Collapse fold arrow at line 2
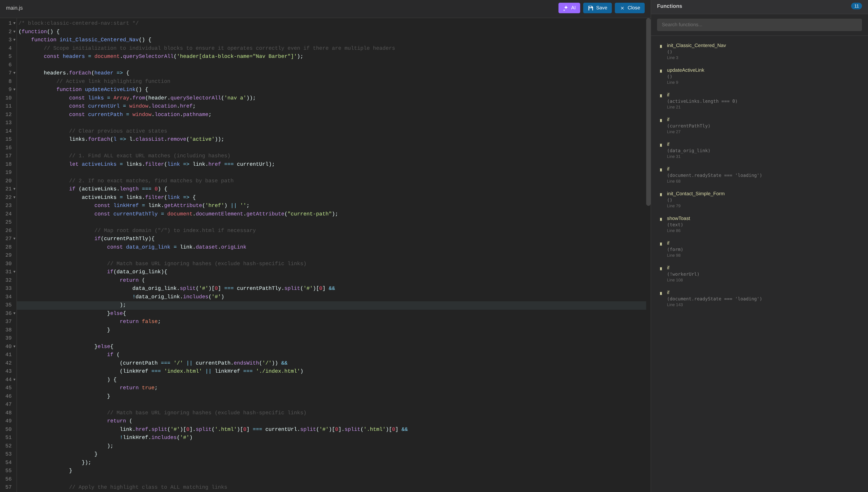868x492 pixels. (14, 31)
